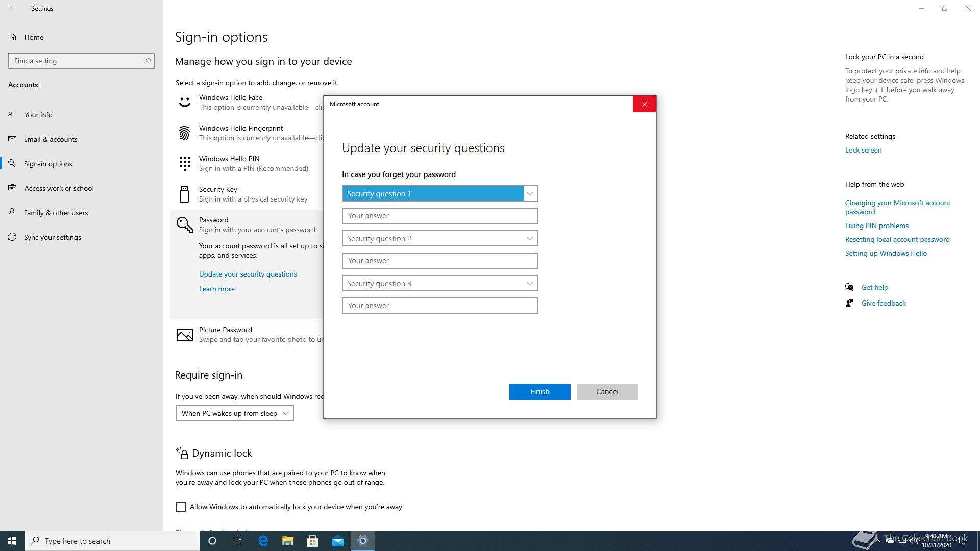Open File Explorer from taskbar

(288, 541)
